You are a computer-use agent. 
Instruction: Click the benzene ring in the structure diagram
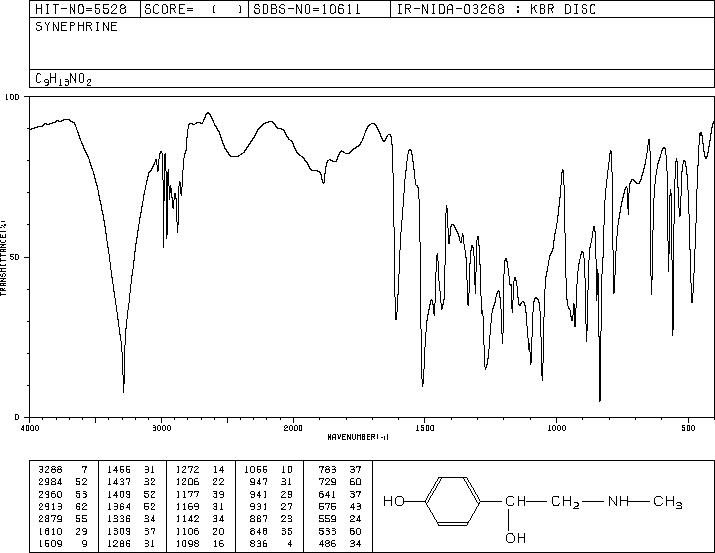point(453,501)
